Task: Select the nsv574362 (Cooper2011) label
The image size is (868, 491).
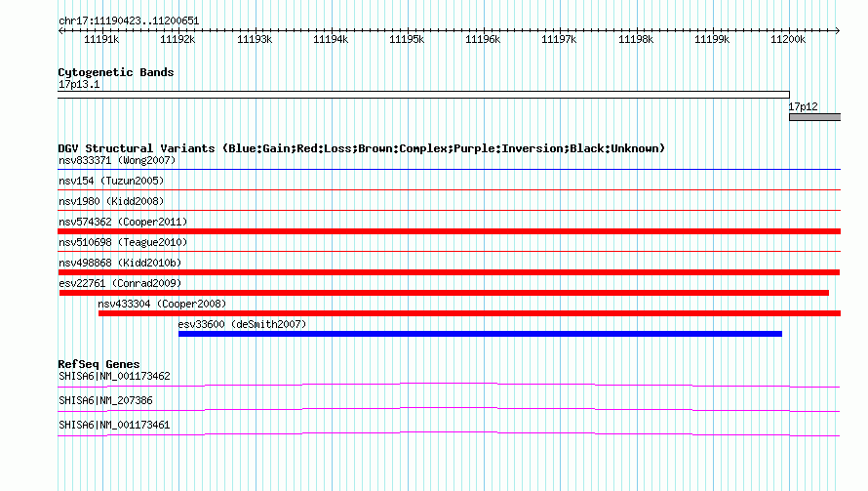Action: tap(123, 222)
